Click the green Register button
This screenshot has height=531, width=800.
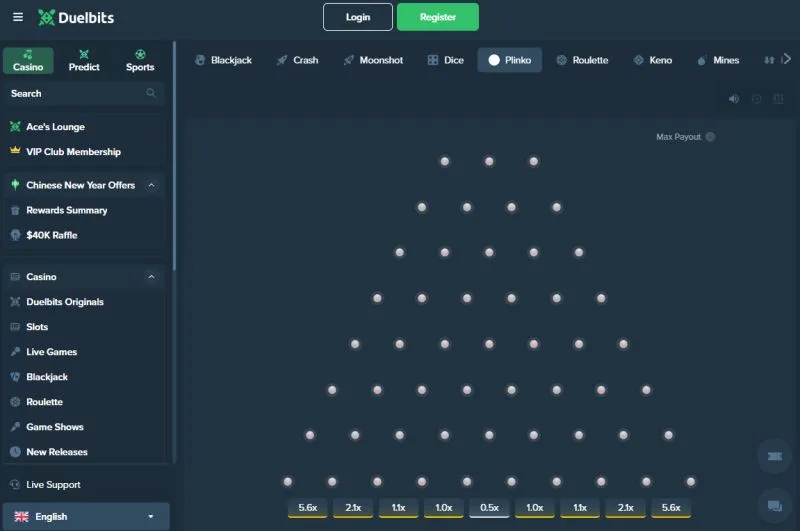438,17
